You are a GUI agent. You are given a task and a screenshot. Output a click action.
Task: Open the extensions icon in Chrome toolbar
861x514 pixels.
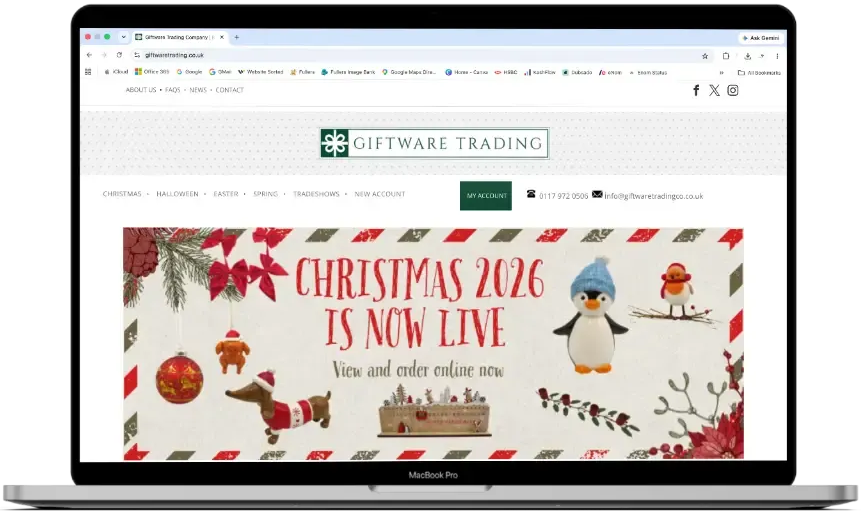coord(726,56)
